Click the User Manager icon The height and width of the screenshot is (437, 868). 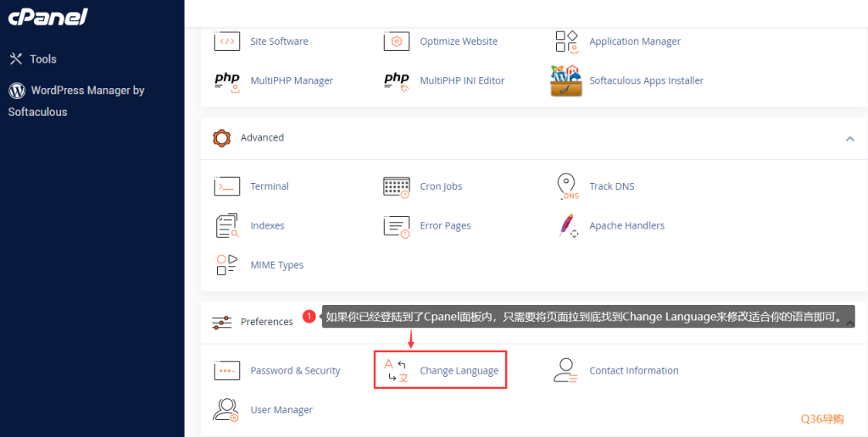click(226, 411)
